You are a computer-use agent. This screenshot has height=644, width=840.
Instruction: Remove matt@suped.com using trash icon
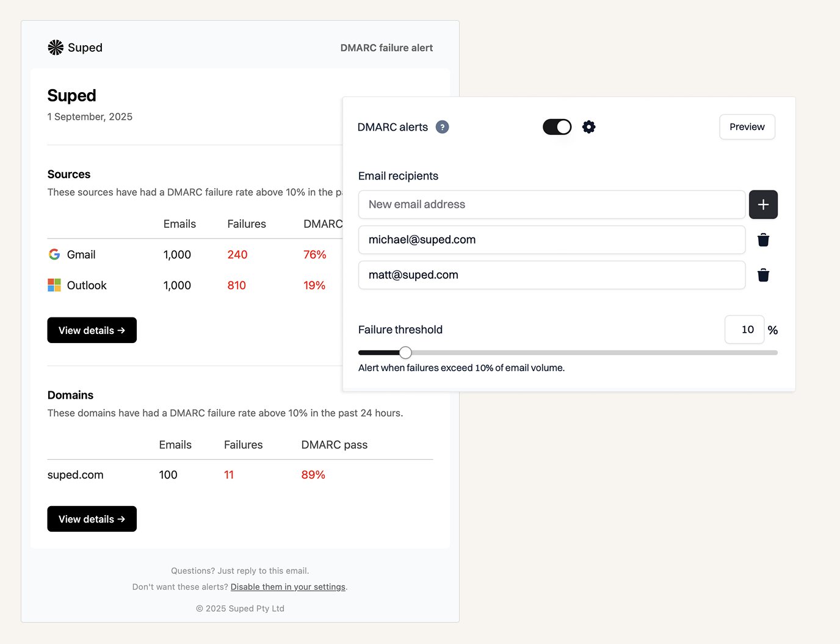[763, 275]
